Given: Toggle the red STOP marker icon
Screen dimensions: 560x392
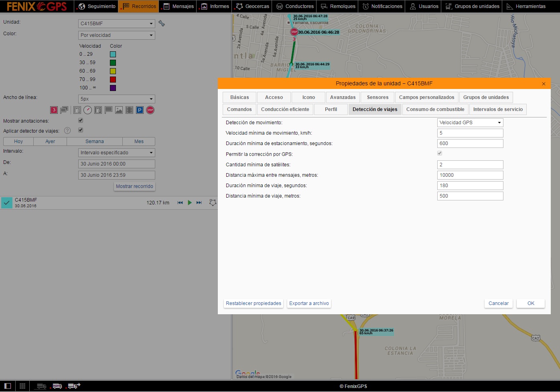Looking at the screenshot, I should (x=150, y=110).
